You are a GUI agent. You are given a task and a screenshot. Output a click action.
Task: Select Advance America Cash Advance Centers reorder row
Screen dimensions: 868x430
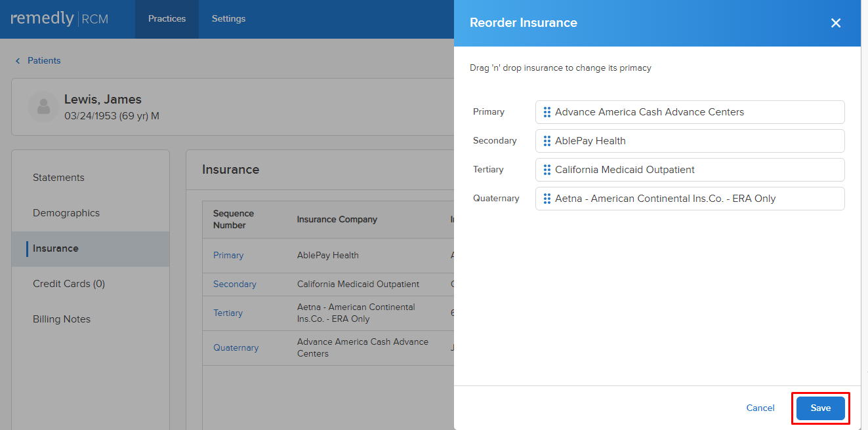pos(690,112)
